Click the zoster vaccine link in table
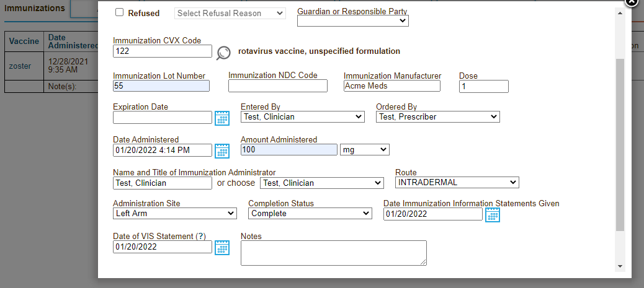Screen dimensions: 644x288 point(20,66)
